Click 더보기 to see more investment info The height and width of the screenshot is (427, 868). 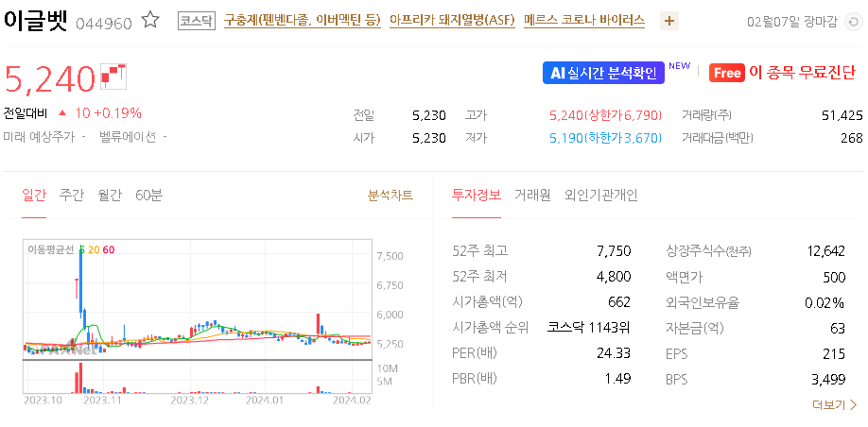[x=835, y=405]
